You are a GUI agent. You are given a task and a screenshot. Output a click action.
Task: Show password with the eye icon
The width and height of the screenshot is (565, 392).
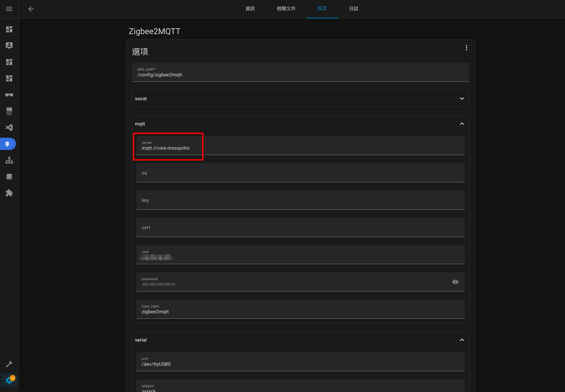[455, 282]
